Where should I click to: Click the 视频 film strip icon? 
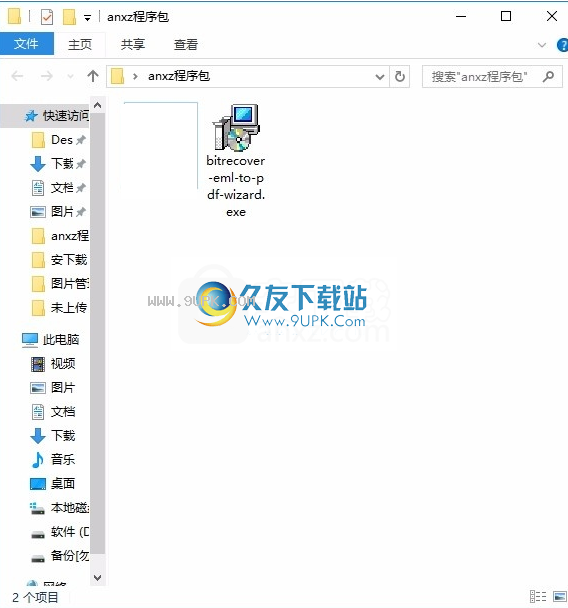click(38, 364)
